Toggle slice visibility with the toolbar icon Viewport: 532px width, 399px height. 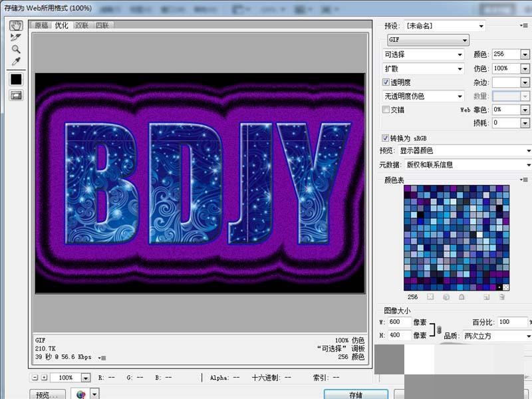click(16, 95)
